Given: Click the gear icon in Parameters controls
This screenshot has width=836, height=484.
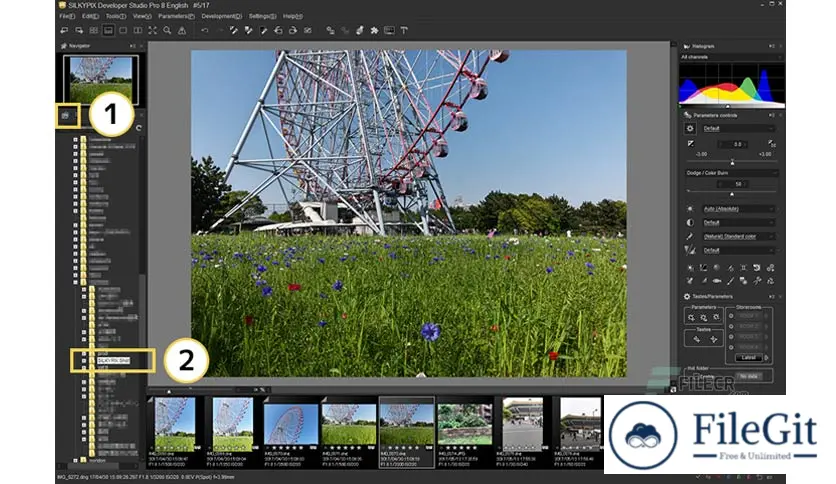Looking at the screenshot, I should (690, 128).
